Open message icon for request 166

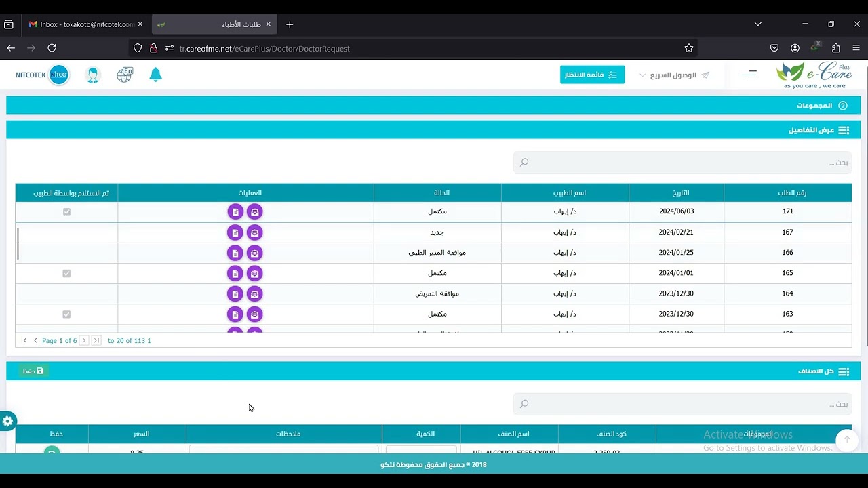click(x=254, y=253)
